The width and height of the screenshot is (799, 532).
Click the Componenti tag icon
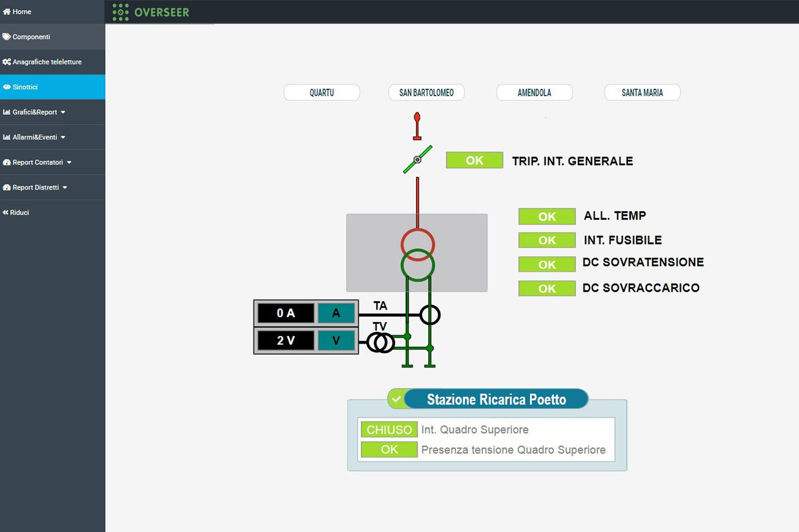(6, 37)
